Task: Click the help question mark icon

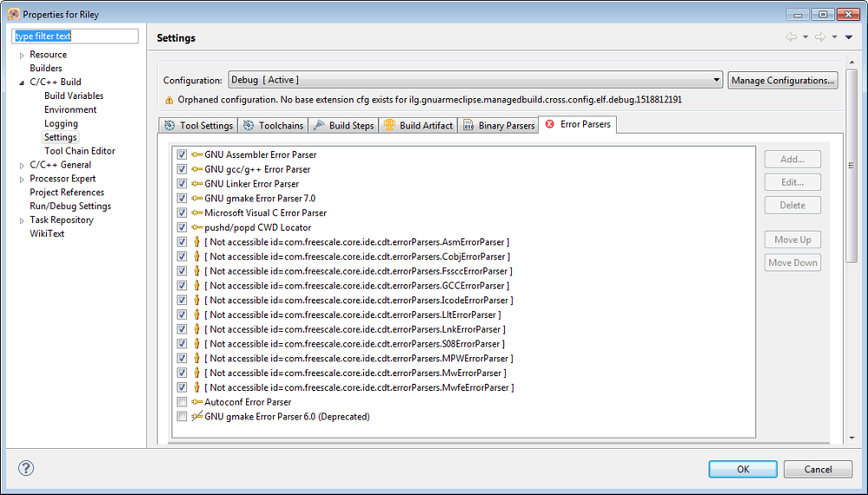Action: click(x=26, y=468)
